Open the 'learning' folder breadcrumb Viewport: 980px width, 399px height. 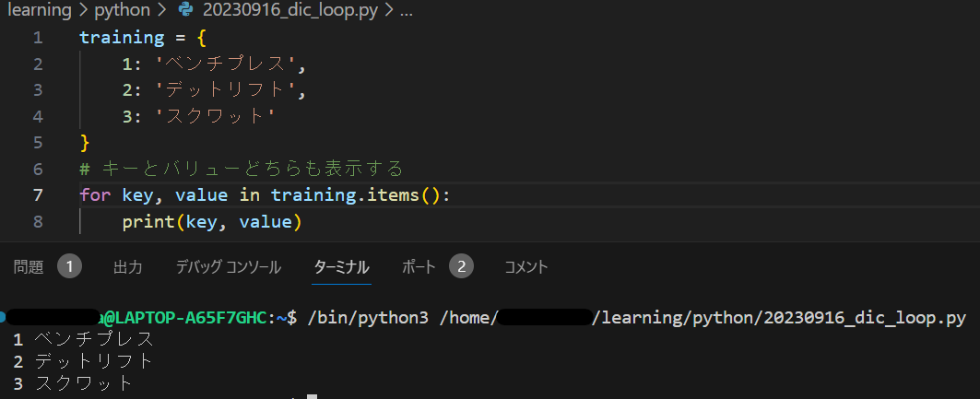[x=39, y=11]
